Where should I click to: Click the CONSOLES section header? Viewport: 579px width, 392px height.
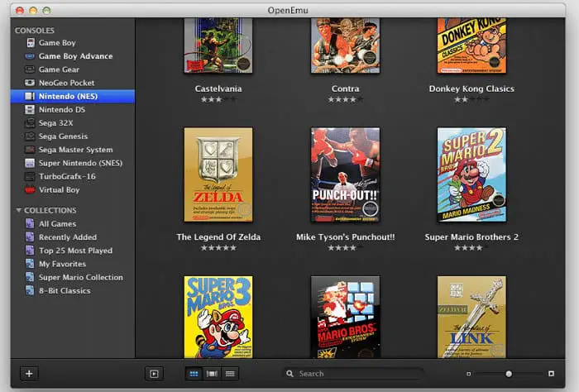pos(35,31)
